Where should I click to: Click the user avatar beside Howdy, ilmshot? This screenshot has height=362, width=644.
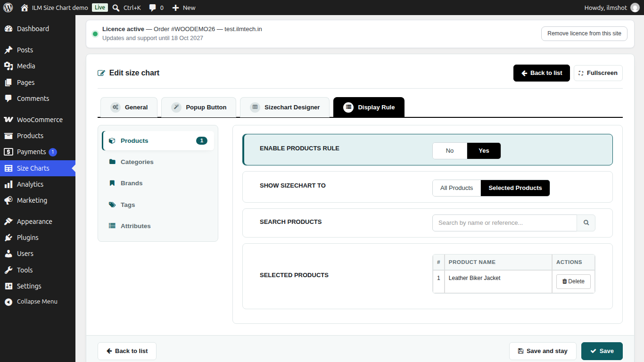point(635,8)
